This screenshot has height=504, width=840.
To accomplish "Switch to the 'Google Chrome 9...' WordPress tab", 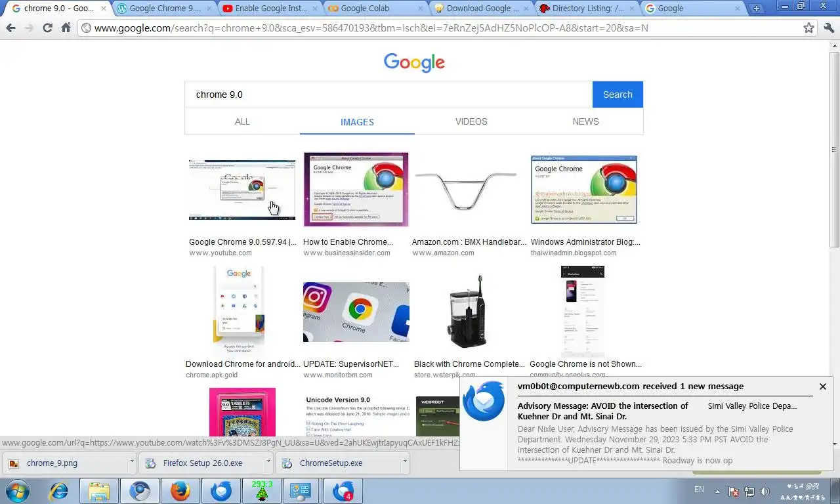I will [x=165, y=9].
